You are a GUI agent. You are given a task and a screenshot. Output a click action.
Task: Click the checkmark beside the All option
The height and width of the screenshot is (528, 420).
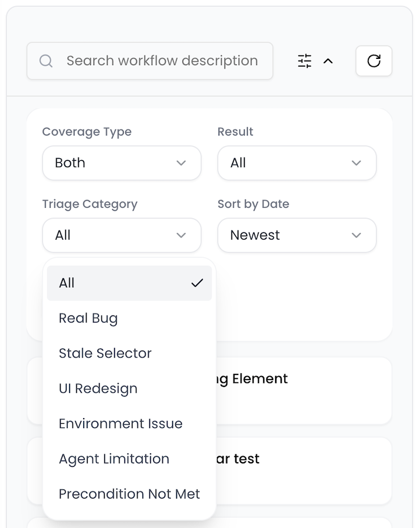click(197, 283)
